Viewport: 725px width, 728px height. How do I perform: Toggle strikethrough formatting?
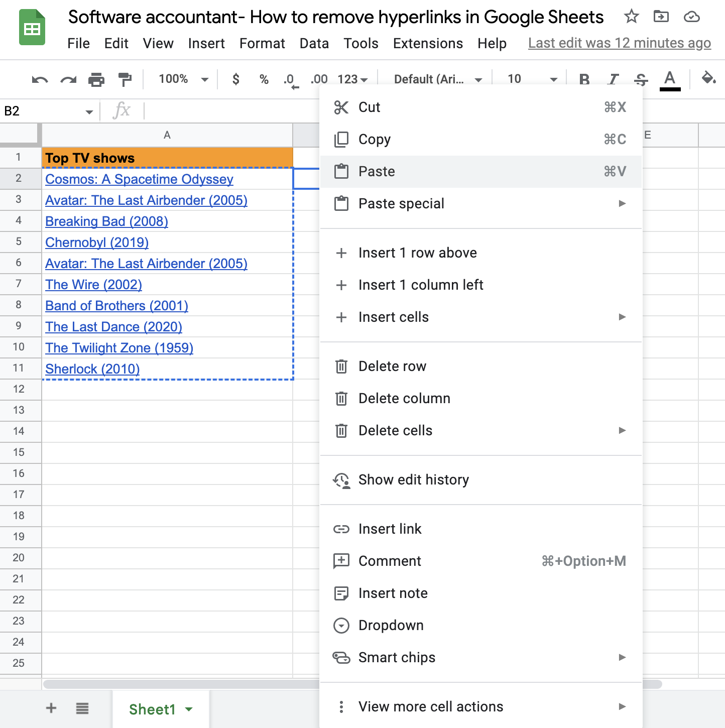point(641,79)
